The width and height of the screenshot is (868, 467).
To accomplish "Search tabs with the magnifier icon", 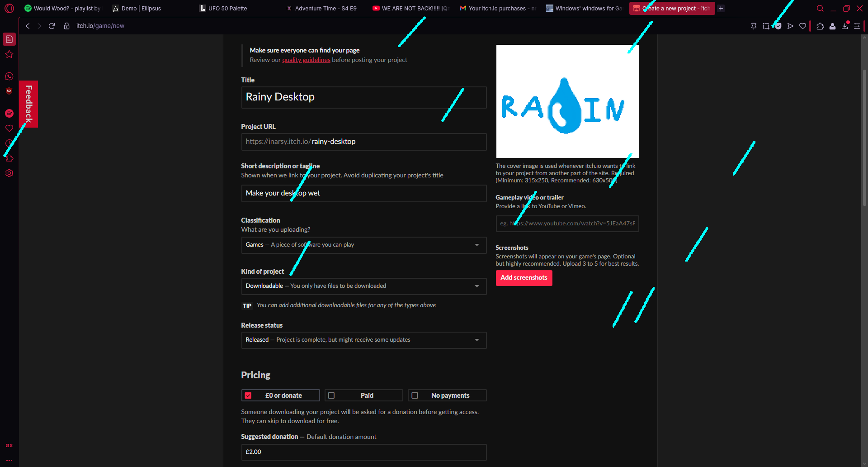I will [x=820, y=8].
